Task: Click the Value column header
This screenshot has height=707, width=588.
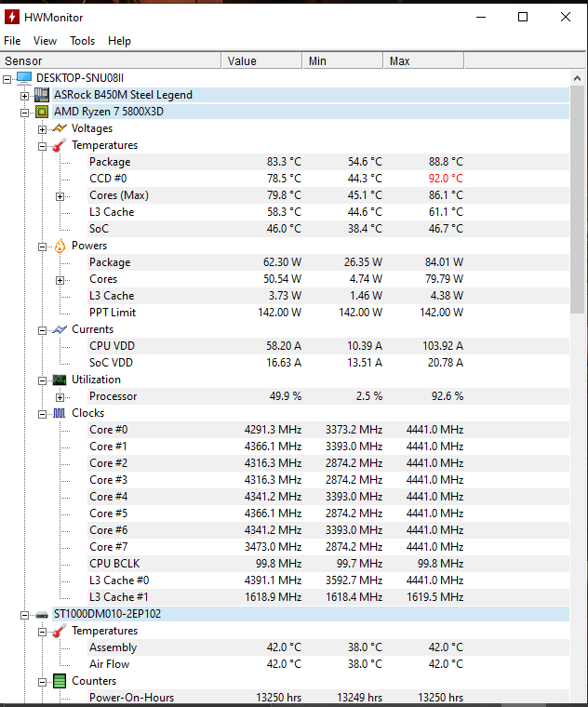Action: click(261, 60)
